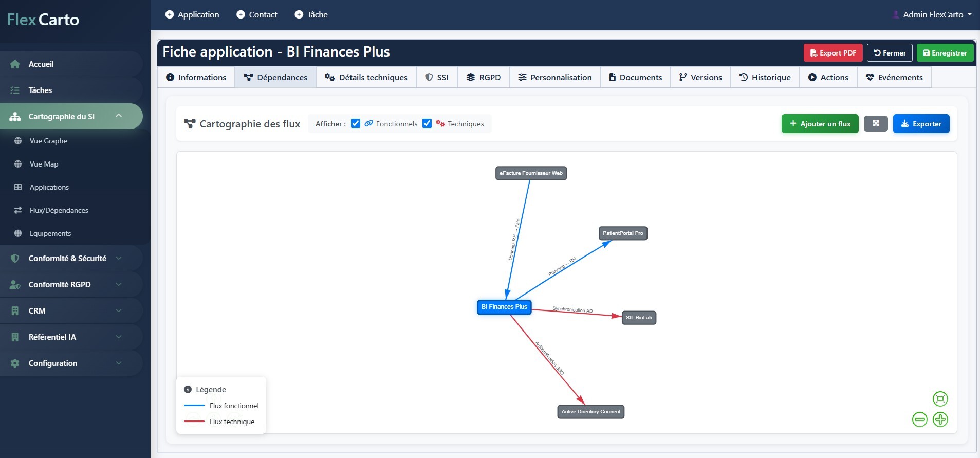Screen dimensions: 980x458
Task: Click the Cartographie des flux diagram icon
Action: click(190, 124)
